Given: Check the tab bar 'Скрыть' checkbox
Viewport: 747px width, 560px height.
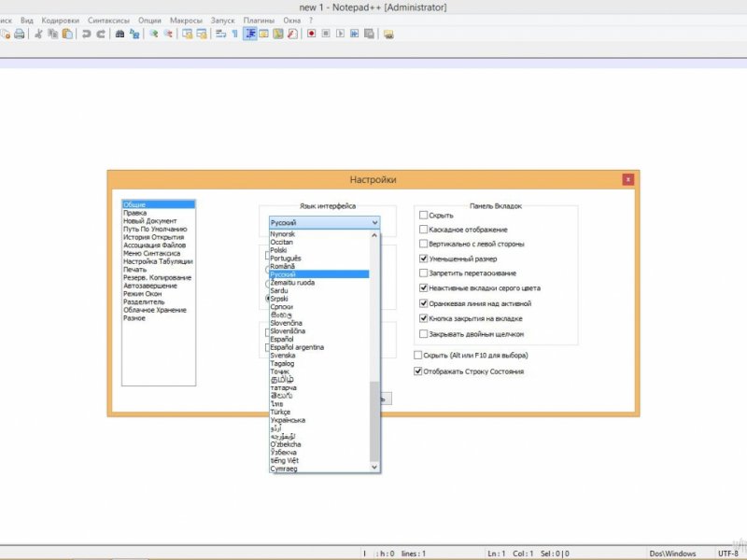Looking at the screenshot, I should (x=423, y=216).
